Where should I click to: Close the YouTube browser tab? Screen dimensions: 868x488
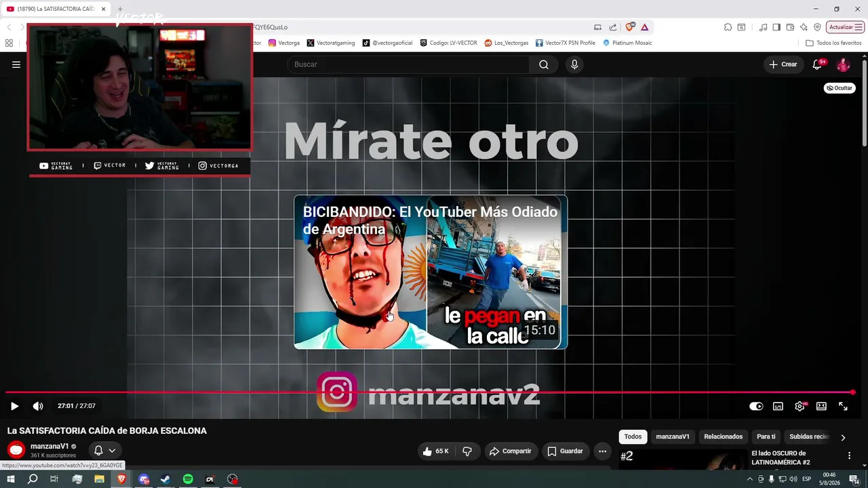pos(104,9)
